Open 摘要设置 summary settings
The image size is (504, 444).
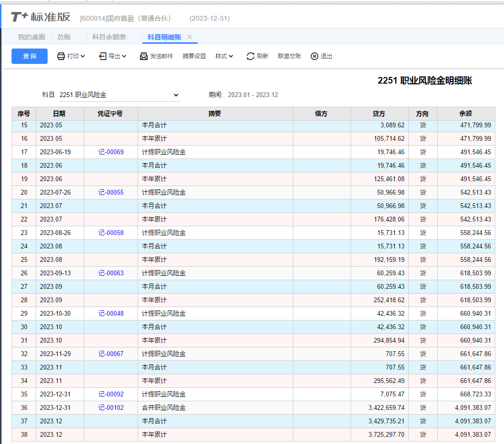point(194,56)
